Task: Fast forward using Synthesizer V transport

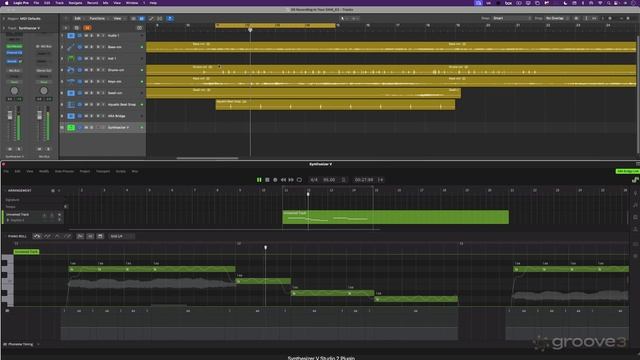Action: (291, 180)
